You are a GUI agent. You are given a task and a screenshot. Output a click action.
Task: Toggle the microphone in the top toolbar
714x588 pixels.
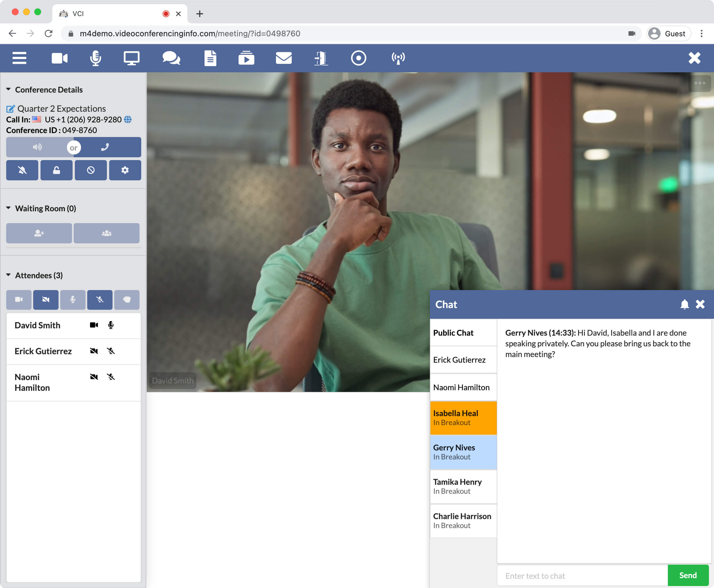point(96,58)
